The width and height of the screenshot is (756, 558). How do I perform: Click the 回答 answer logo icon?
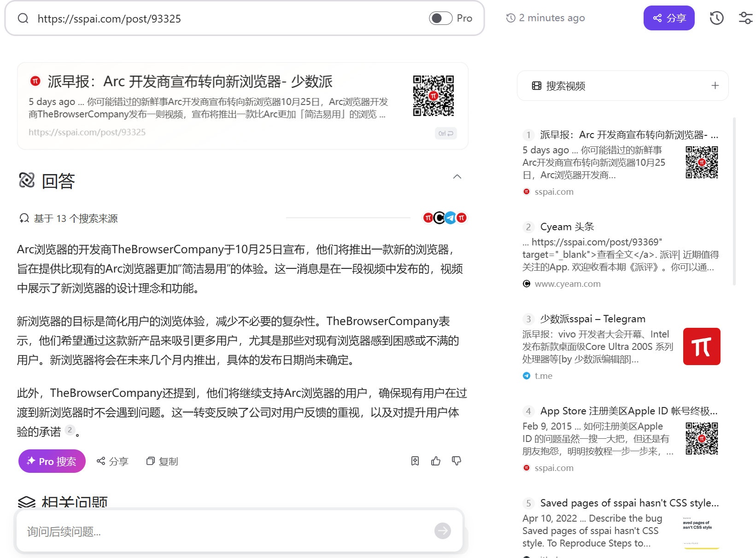click(x=27, y=180)
